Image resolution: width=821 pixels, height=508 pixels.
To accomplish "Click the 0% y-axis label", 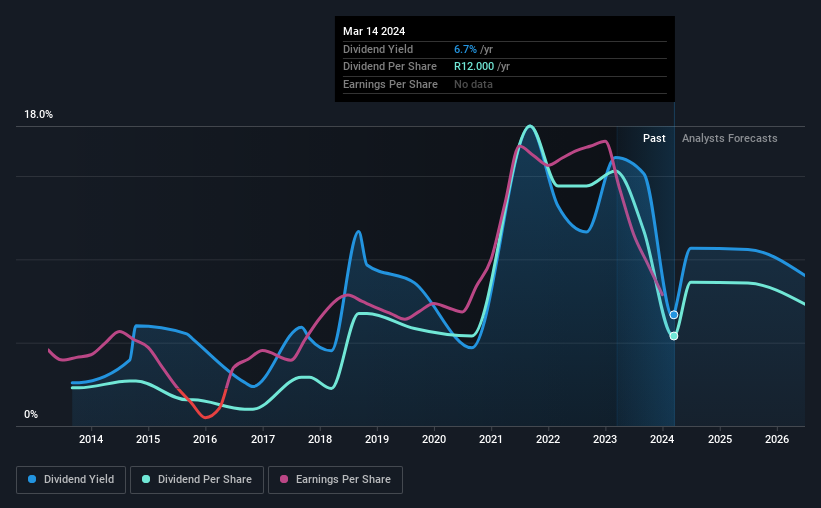I will (x=31, y=414).
